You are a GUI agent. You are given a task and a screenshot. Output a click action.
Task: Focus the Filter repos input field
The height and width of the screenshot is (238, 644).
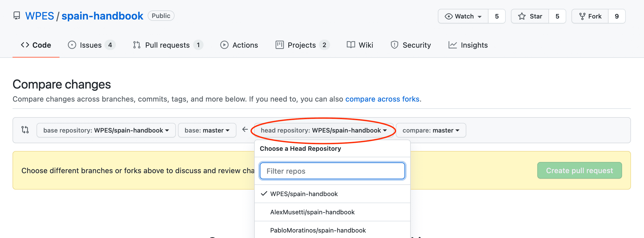click(x=332, y=171)
